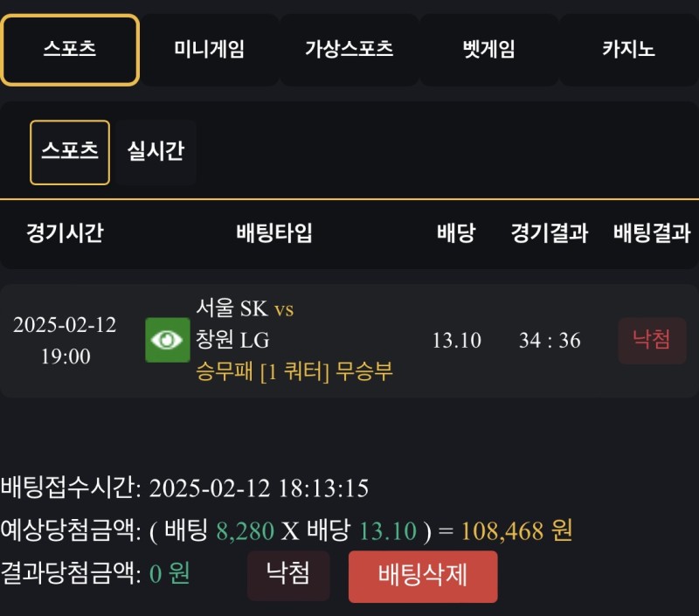Go to the 카지노 tab
This screenshot has width=699, height=616.
click(x=628, y=50)
